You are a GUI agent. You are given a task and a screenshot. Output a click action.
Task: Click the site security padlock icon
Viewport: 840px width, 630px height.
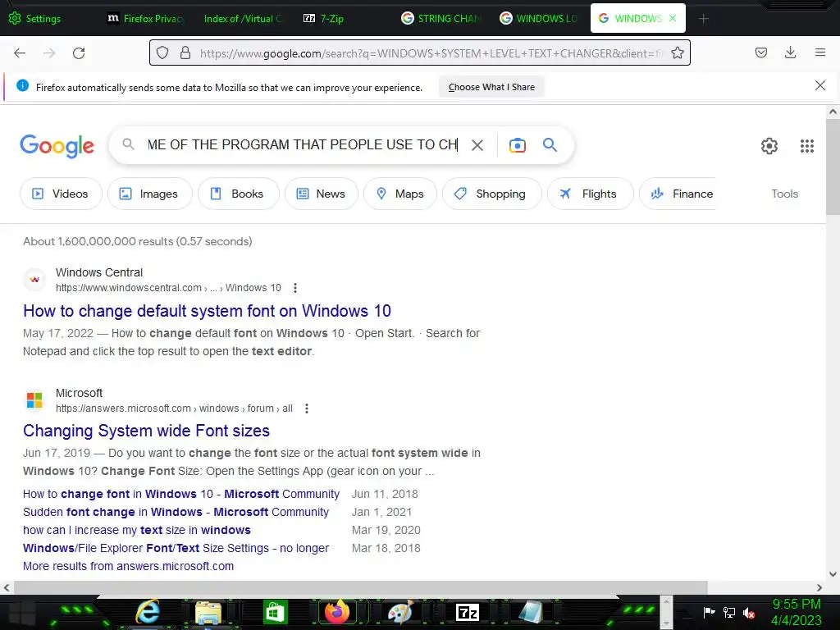click(185, 53)
